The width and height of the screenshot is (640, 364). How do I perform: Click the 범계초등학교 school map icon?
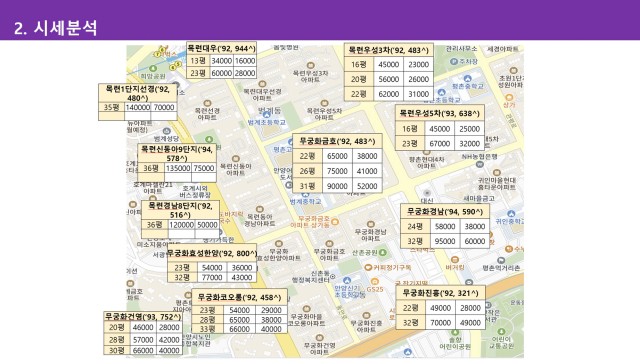point(267,115)
